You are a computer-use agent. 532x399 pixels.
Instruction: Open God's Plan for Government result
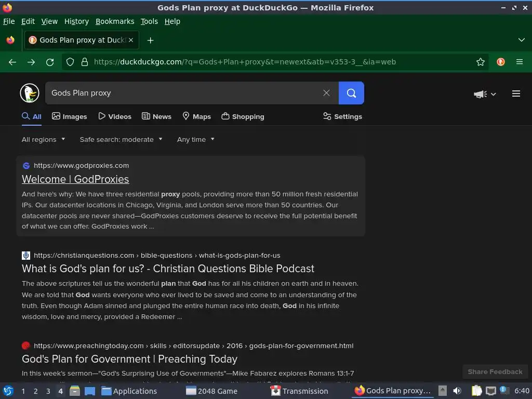tap(129, 359)
